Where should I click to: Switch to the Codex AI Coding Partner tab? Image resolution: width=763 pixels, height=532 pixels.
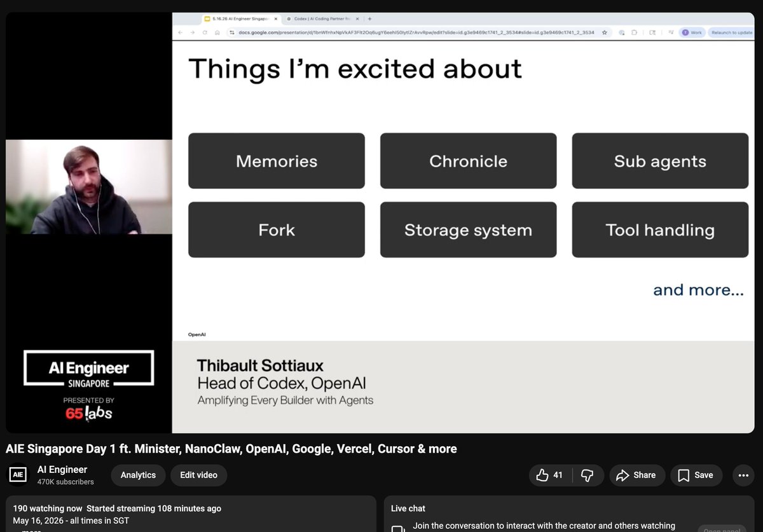coord(322,19)
